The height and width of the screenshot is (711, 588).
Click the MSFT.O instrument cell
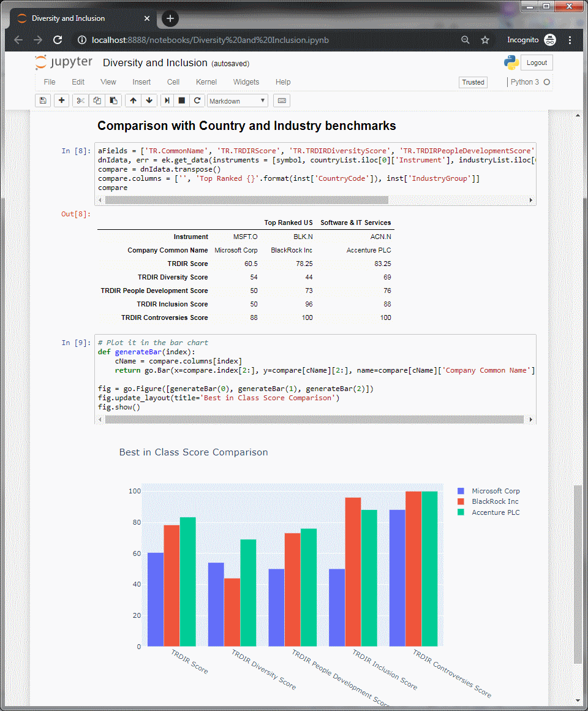(245, 237)
